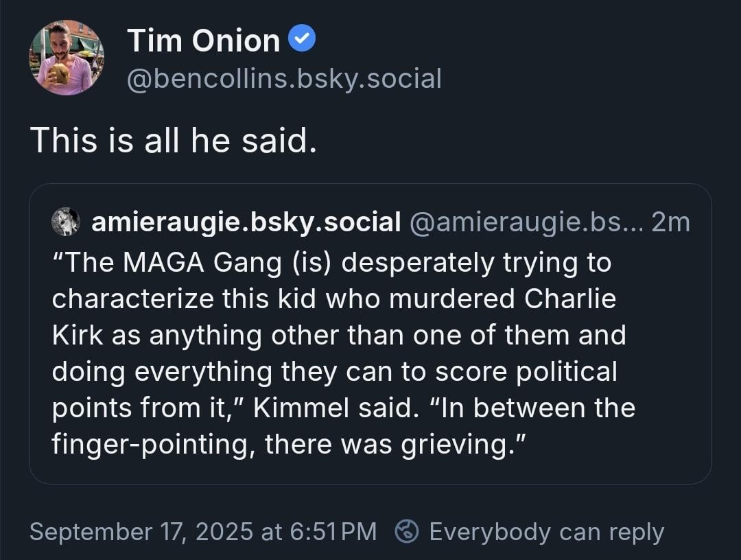This screenshot has height=560, width=741.
Task: Open quoted post at 'The MAGA Gang' line
Action: coord(332,263)
